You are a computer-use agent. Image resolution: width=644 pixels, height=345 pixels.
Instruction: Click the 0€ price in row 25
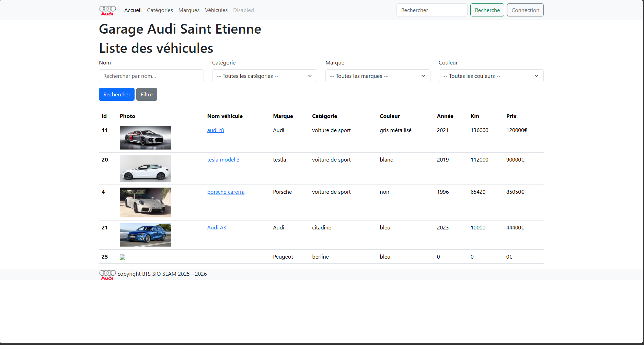click(x=509, y=257)
